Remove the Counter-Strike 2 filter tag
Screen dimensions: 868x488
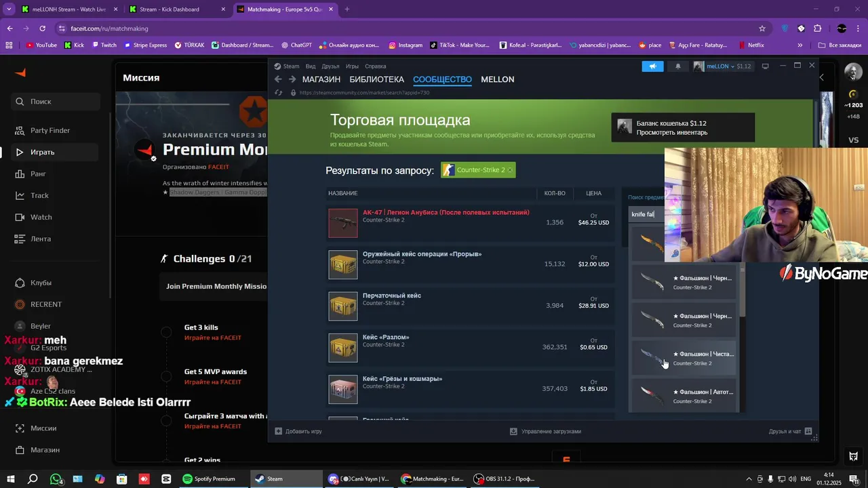pos(510,169)
